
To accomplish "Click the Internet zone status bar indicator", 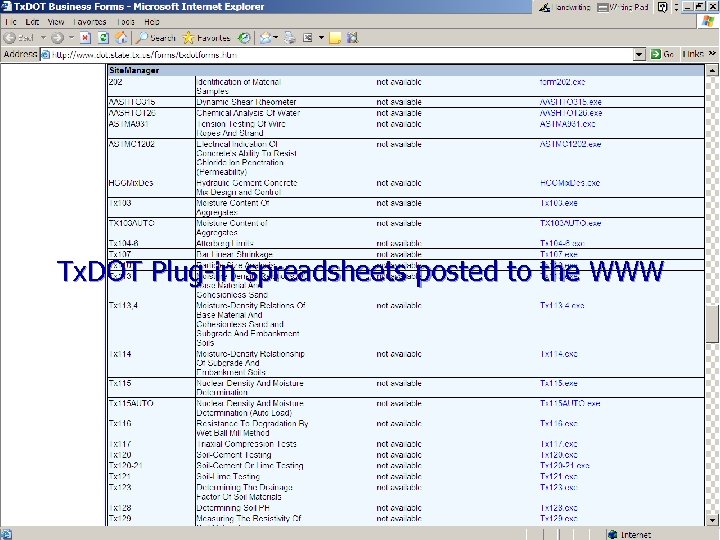I will point(629,534).
